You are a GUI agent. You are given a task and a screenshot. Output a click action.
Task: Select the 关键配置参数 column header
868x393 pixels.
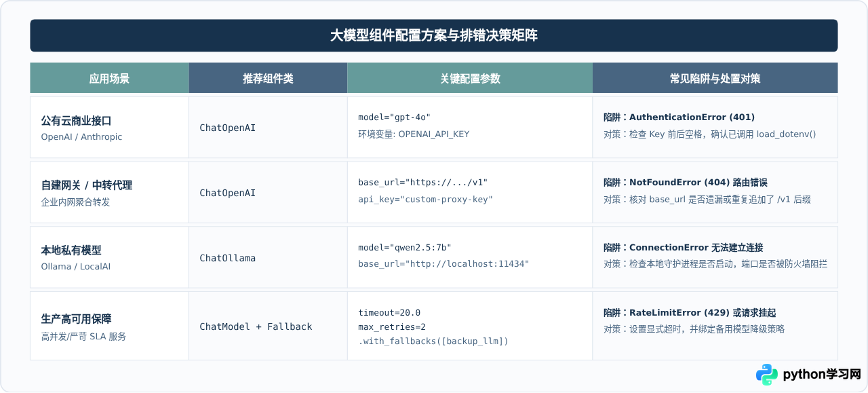click(470, 78)
